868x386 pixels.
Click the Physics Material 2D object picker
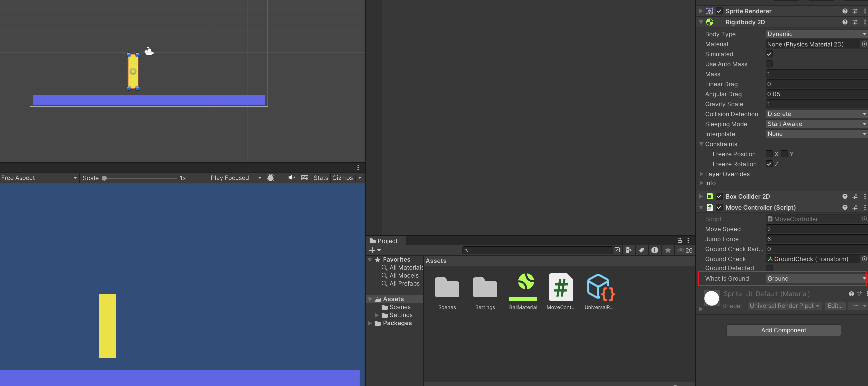pos(864,44)
